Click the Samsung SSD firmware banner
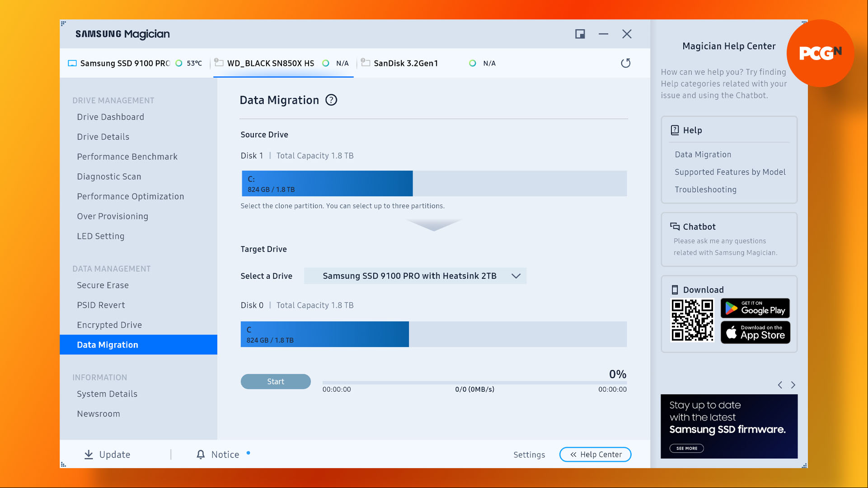 tap(729, 426)
